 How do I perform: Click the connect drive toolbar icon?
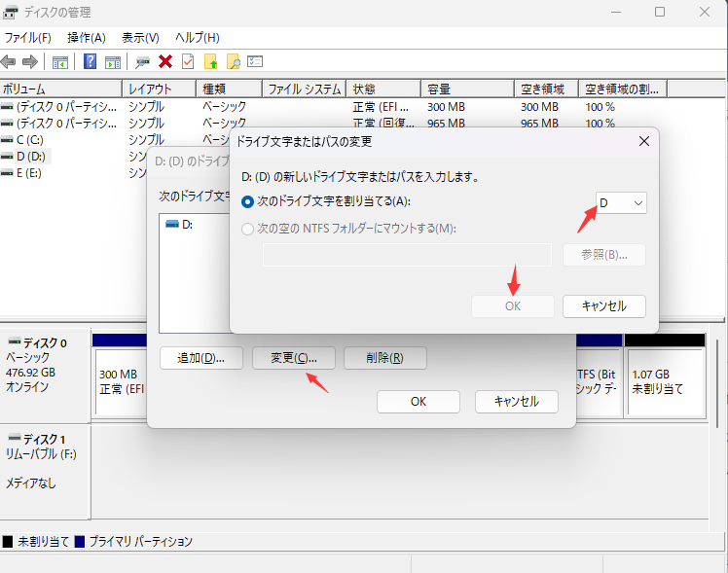point(143,61)
